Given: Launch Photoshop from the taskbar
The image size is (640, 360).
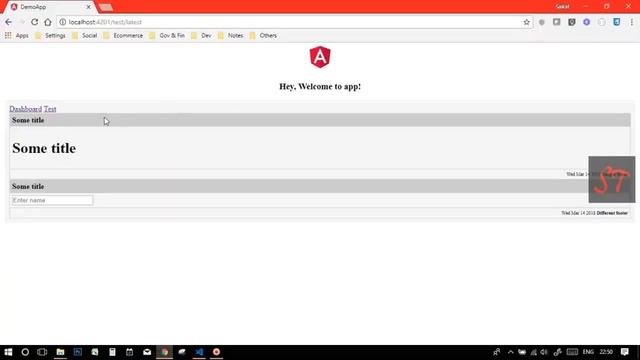Looking at the screenshot, I should coord(78,352).
